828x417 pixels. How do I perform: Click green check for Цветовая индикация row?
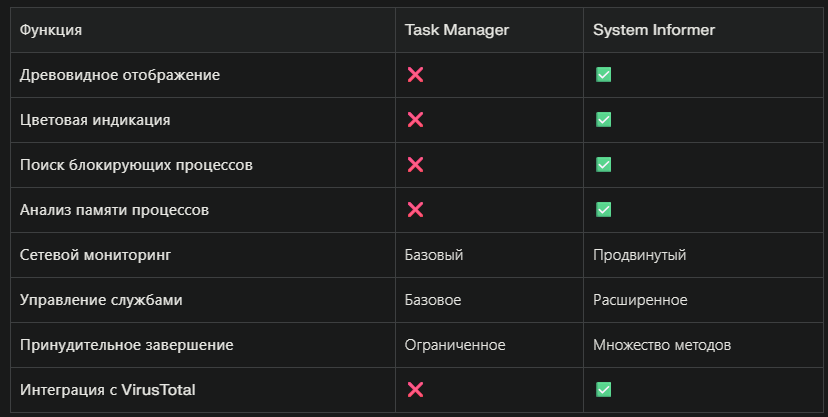pos(603,120)
